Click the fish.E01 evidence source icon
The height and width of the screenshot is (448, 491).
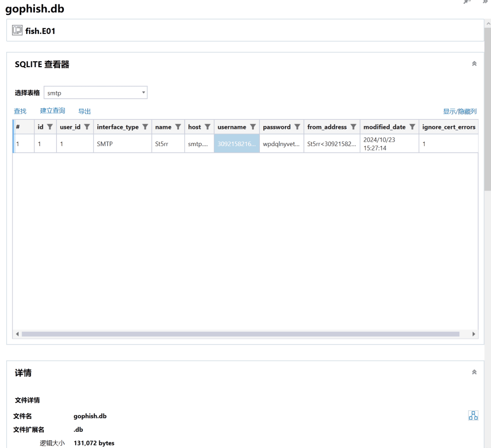pos(18,31)
